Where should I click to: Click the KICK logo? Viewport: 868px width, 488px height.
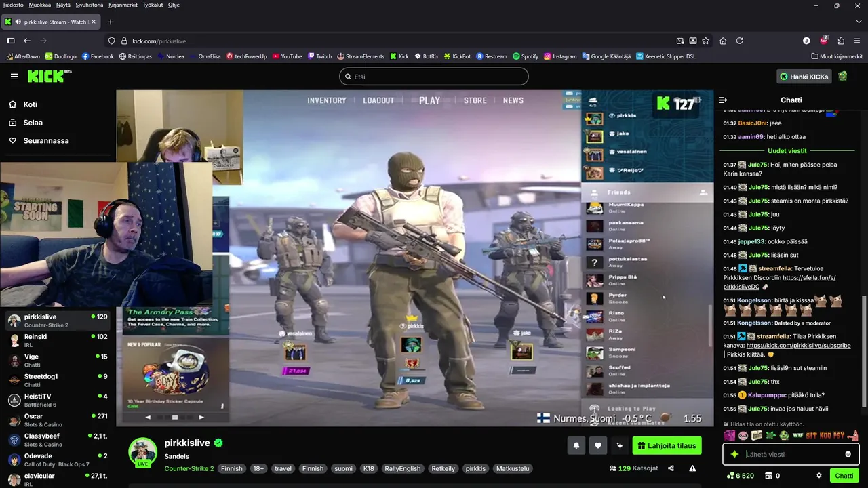point(49,76)
